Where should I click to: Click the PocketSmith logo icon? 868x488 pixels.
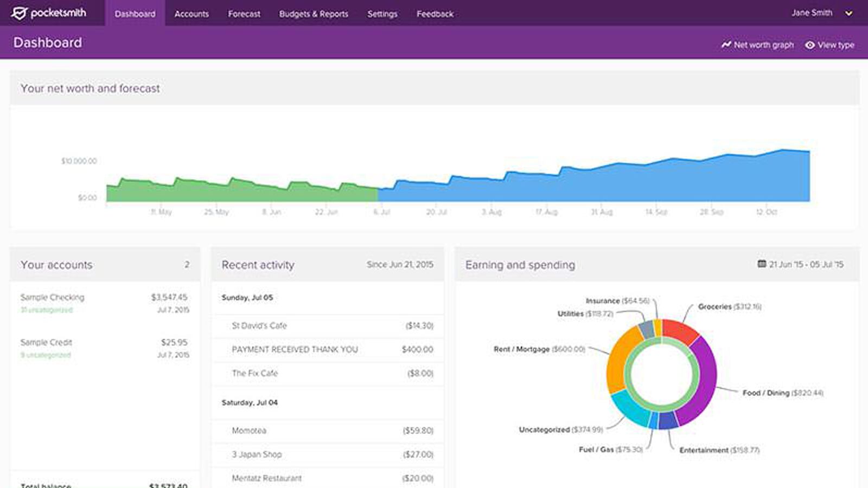[x=19, y=13]
